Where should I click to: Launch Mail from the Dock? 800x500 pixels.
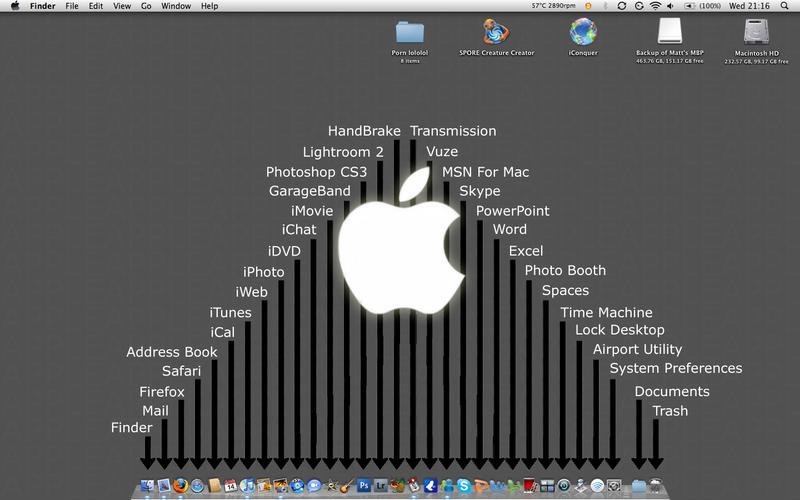click(164, 485)
